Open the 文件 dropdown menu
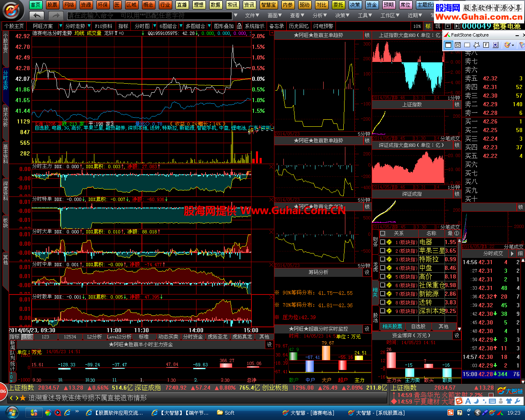Screen dimensions: 525x420 (x=252, y=16)
